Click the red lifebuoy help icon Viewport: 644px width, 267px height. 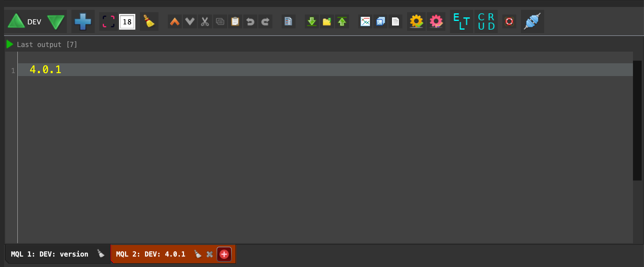pos(509,21)
